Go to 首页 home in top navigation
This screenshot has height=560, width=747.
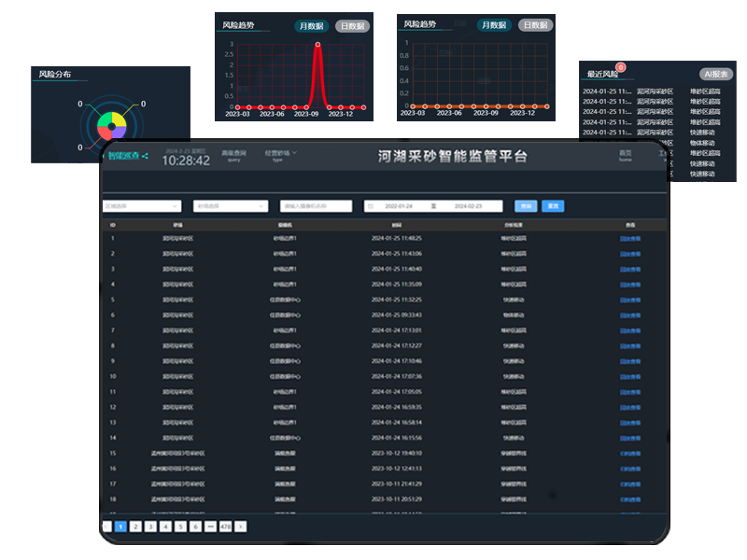point(625,155)
